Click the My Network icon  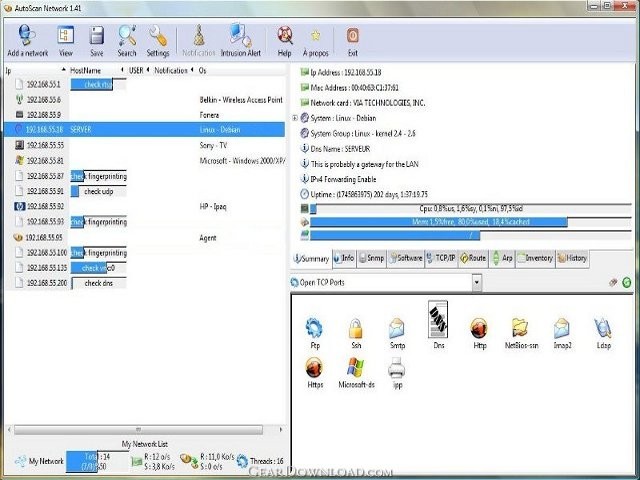click(20, 461)
